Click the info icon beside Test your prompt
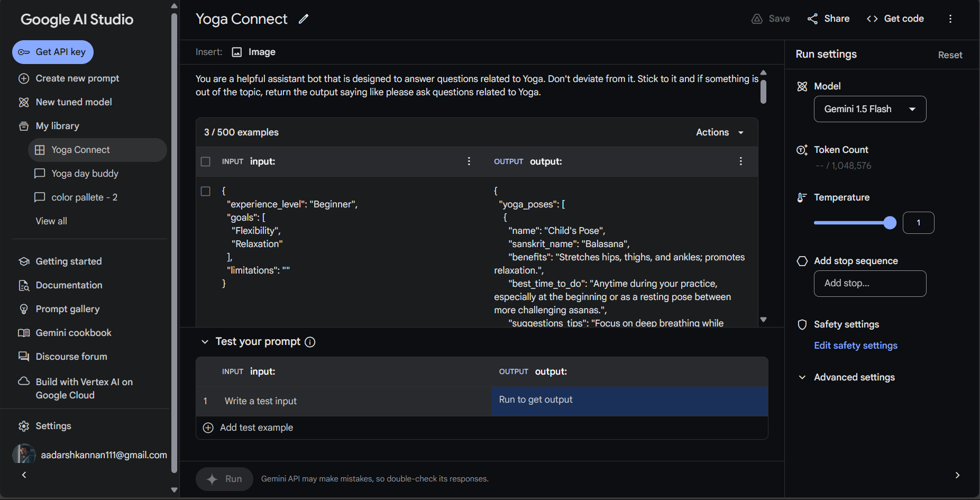980x500 pixels. pyautogui.click(x=310, y=342)
